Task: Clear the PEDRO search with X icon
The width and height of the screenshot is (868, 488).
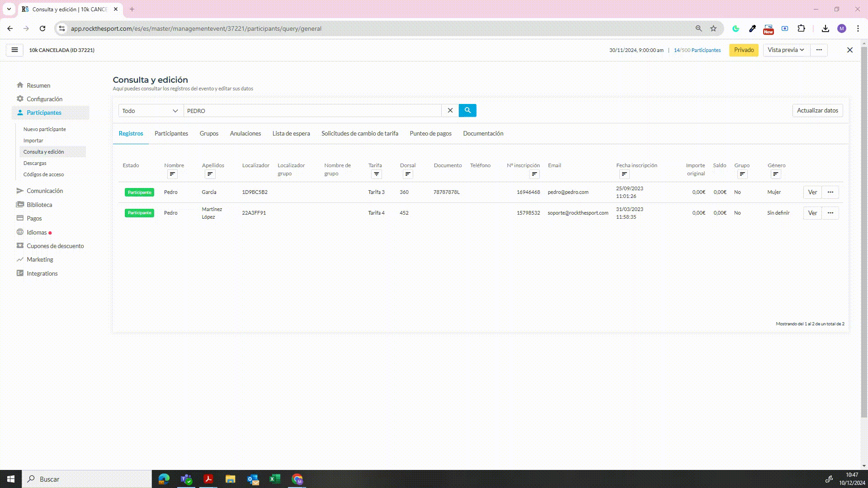Action: tap(450, 110)
